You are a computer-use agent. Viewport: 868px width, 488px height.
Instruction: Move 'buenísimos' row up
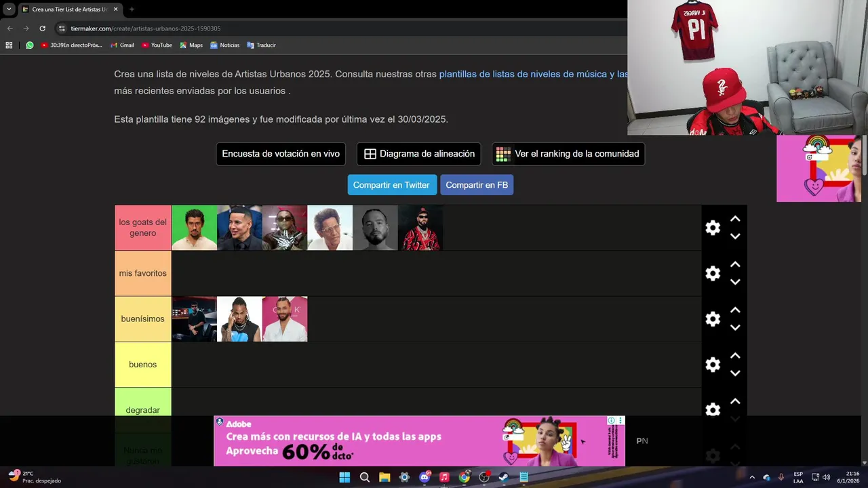click(x=735, y=310)
